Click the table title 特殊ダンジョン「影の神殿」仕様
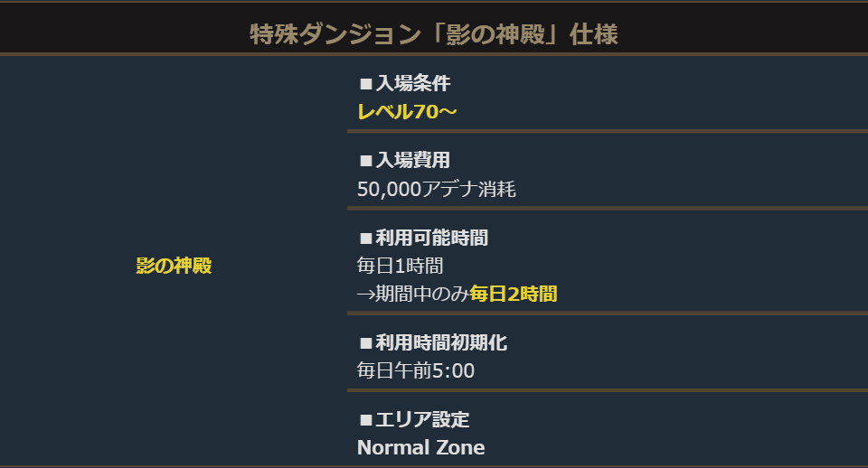 point(434,35)
